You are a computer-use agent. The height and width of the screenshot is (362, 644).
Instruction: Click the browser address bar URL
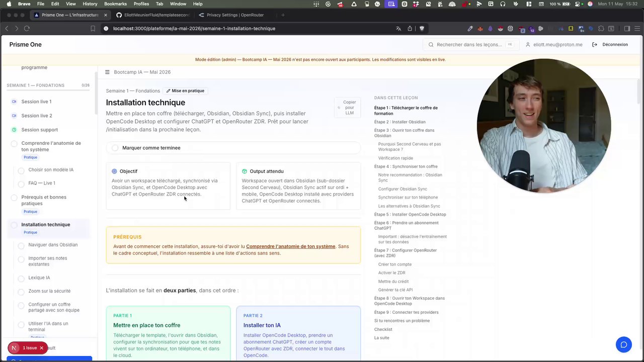coord(194,29)
